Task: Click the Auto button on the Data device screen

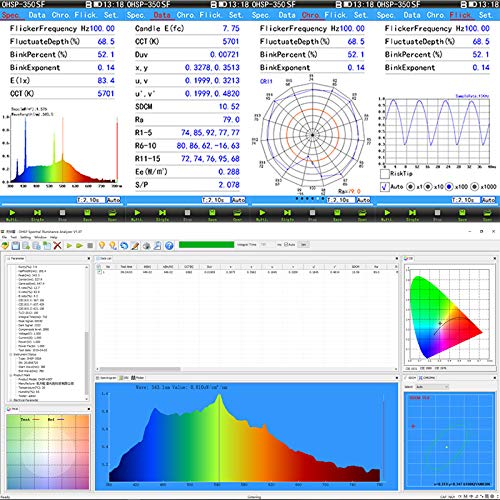Action: point(238,200)
